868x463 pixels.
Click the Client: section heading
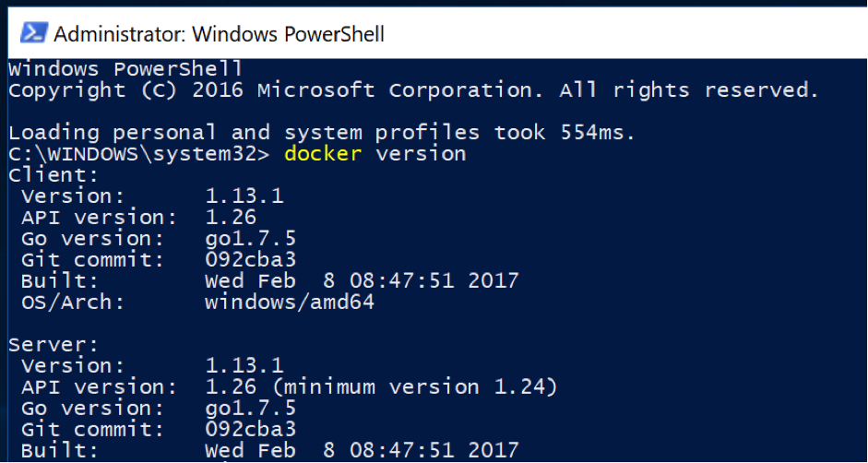click(x=54, y=175)
